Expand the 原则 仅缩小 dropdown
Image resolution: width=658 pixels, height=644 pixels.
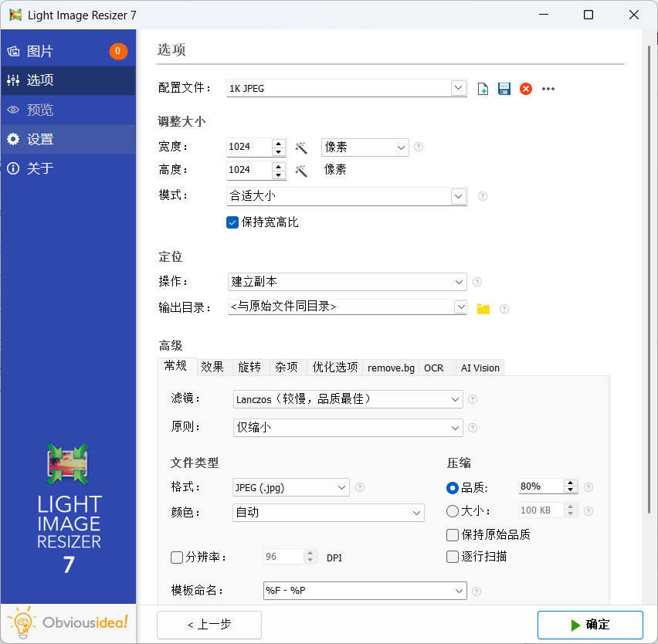(348, 428)
